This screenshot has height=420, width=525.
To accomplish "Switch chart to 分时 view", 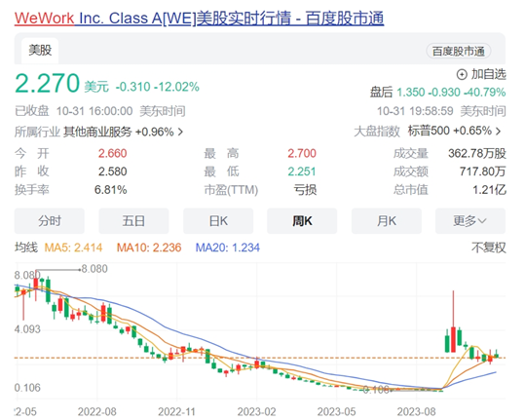I will (x=50, y=221).
